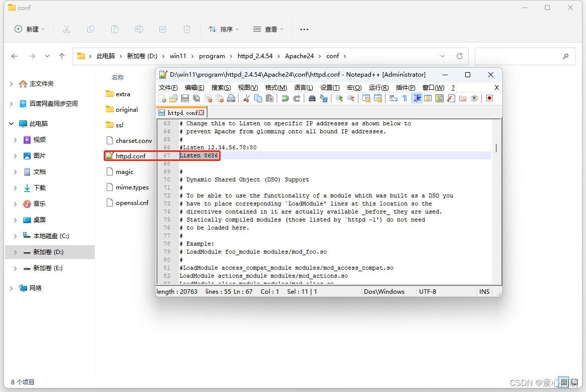Toggle Word Wrap in the toolbar
586x392 pixels.
click(393, 98)
